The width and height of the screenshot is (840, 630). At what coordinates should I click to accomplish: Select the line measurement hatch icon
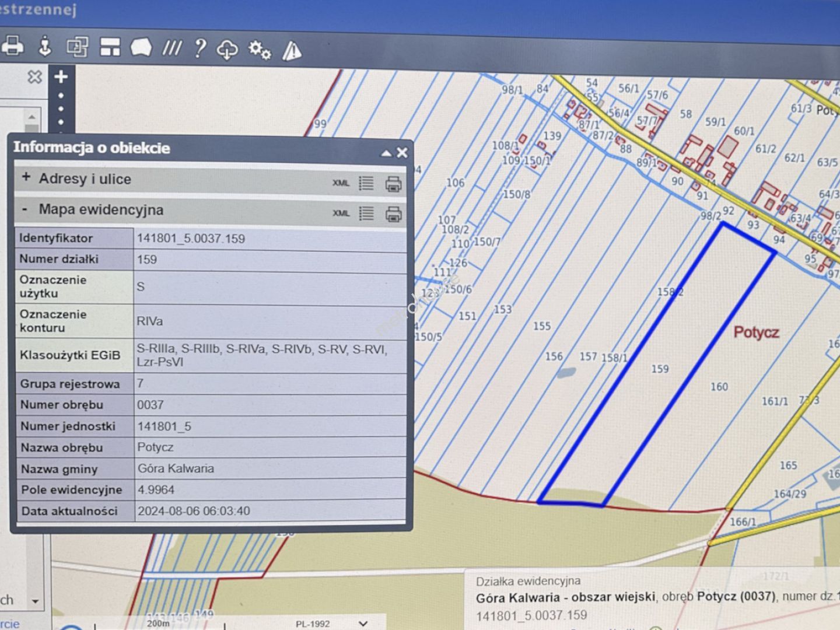[172, 48]
